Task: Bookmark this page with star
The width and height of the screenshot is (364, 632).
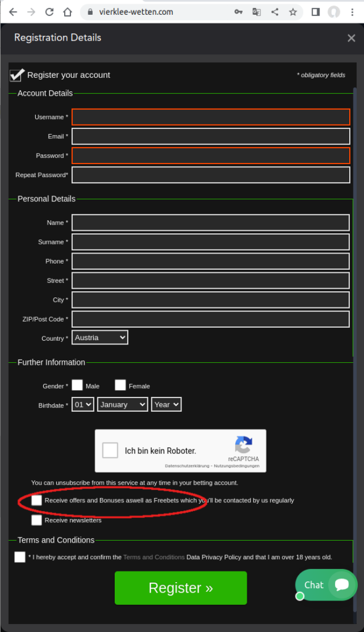Action: [292, 12]
